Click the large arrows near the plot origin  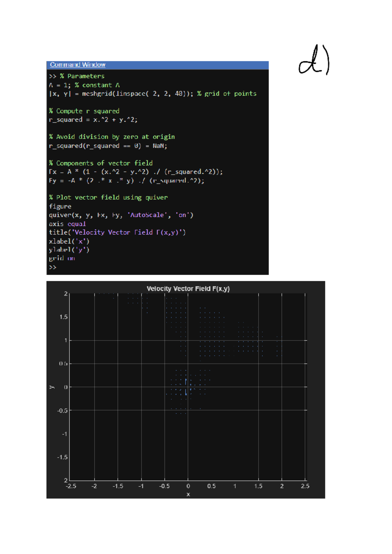[x=186, y=387]
